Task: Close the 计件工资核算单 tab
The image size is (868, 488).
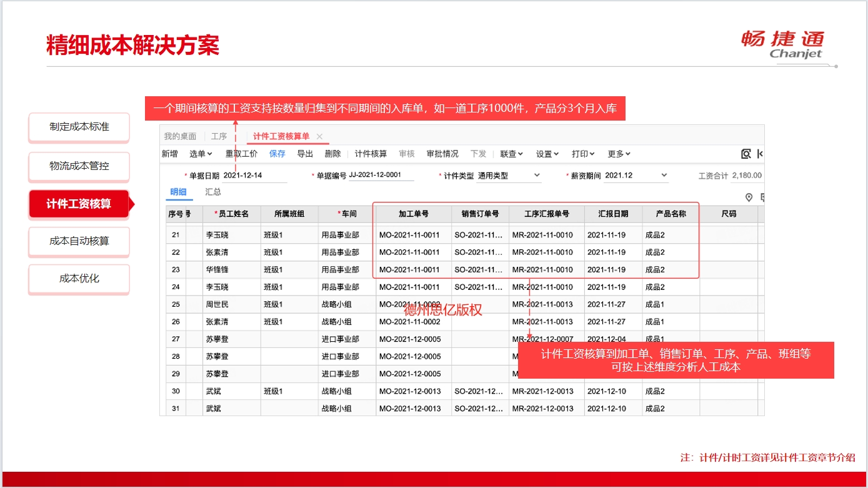Action: 319,137
